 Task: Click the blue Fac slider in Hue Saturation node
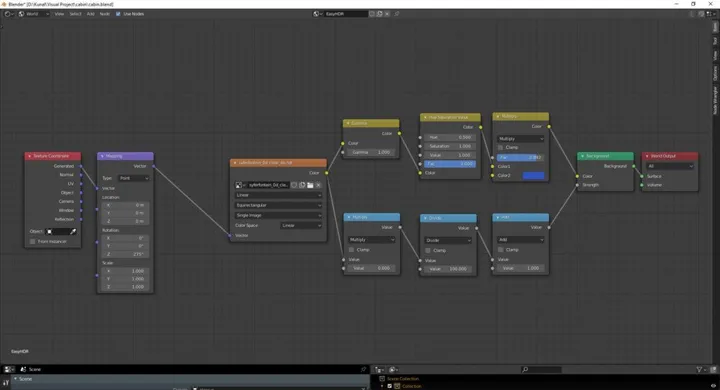[450, 164]
